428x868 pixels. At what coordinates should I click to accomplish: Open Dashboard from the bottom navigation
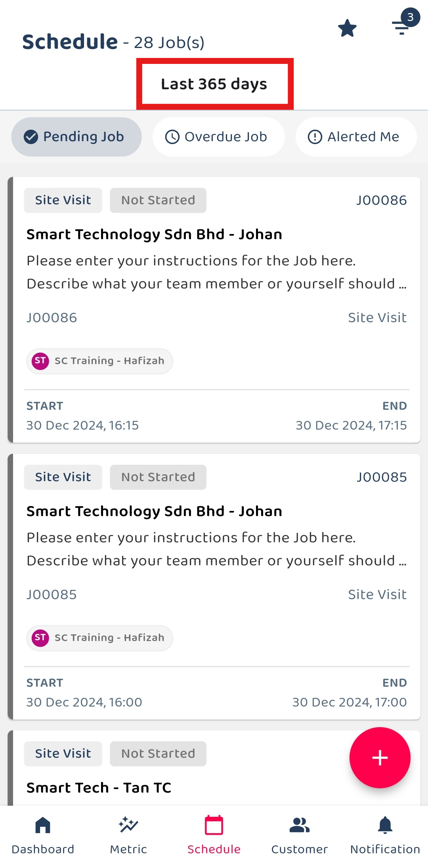pos(43,835)
